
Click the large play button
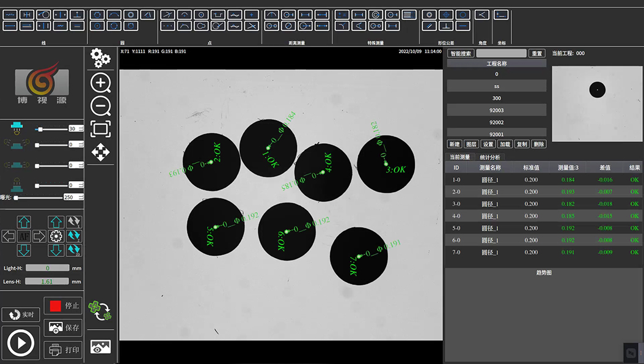coord(21,343)
